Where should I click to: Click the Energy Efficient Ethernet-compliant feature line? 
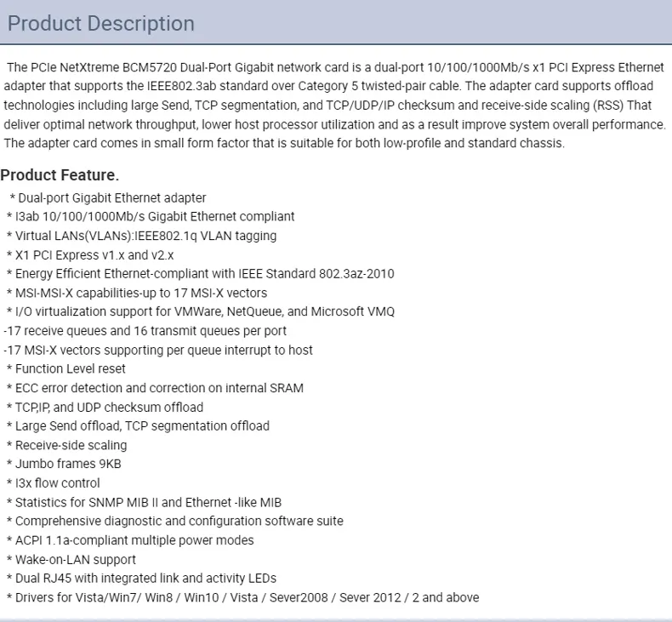pyautogui.click(x=200, y=274)
